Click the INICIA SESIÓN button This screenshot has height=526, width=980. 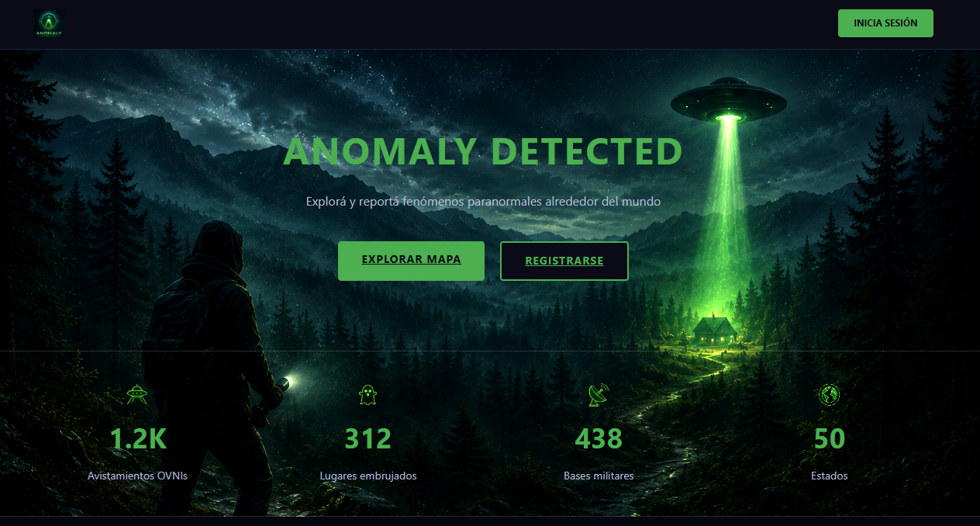pyautogui.click(x=885, y=23)
